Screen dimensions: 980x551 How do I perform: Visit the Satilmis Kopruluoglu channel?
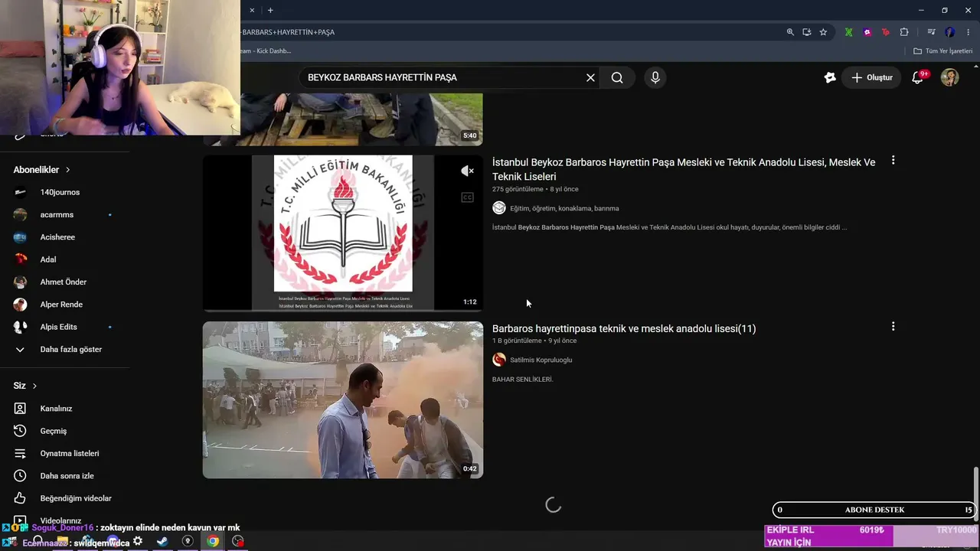click(x=541, y=360)
